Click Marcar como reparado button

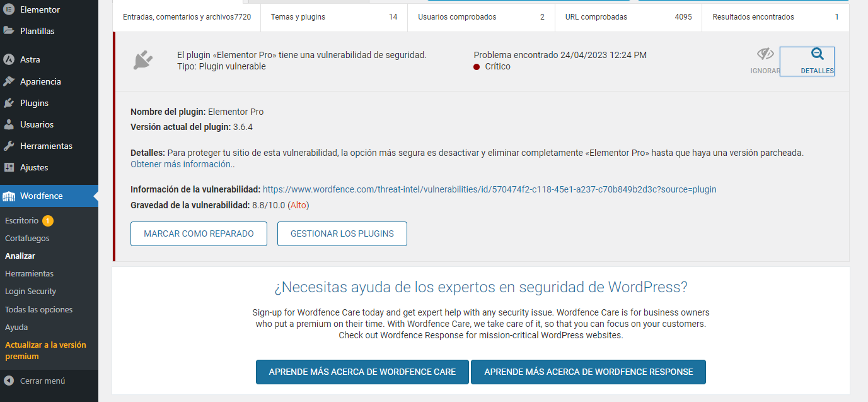(199, 234)
